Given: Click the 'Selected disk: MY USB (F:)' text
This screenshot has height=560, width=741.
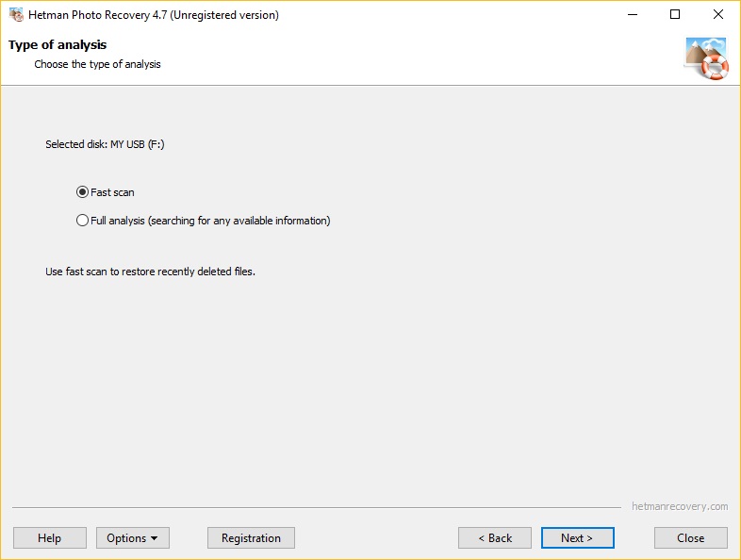Looking at the screenshot, I should point(105,144).
